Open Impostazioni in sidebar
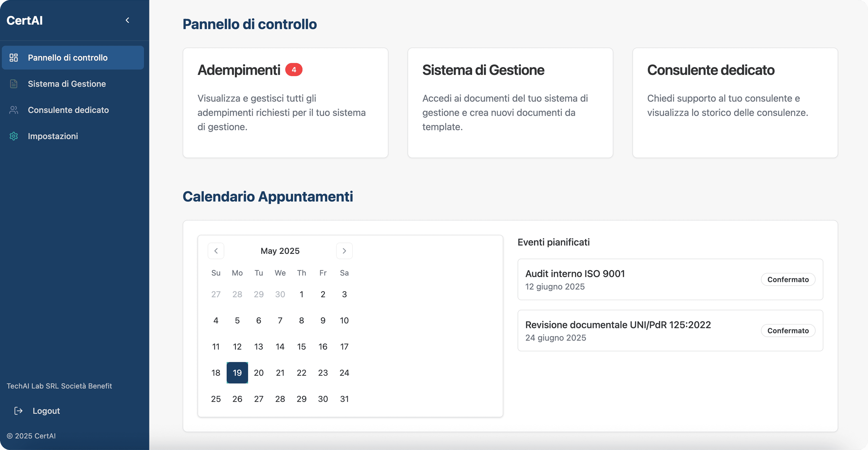 pyautogui.click(x=73, y=136)
